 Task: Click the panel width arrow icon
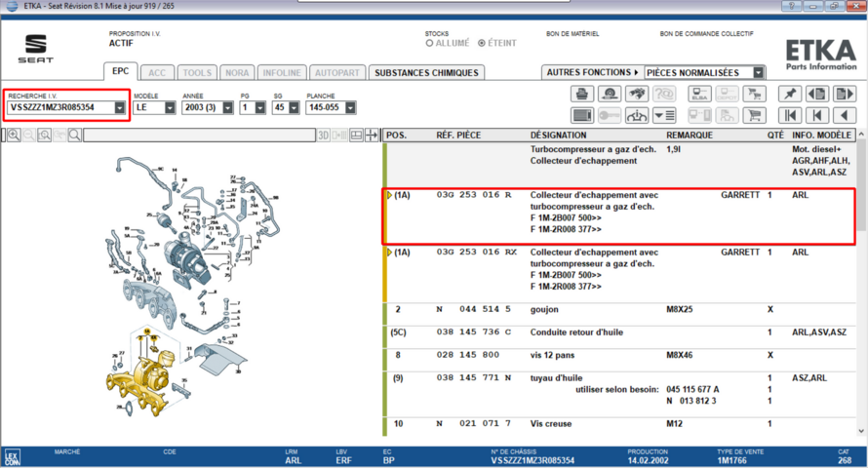pos(372,135)
